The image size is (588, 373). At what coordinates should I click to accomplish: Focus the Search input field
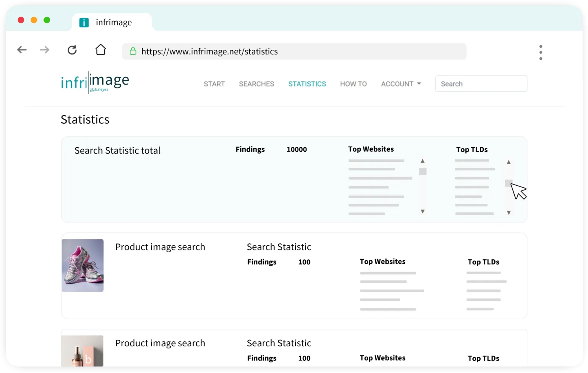tap(481, 84)
